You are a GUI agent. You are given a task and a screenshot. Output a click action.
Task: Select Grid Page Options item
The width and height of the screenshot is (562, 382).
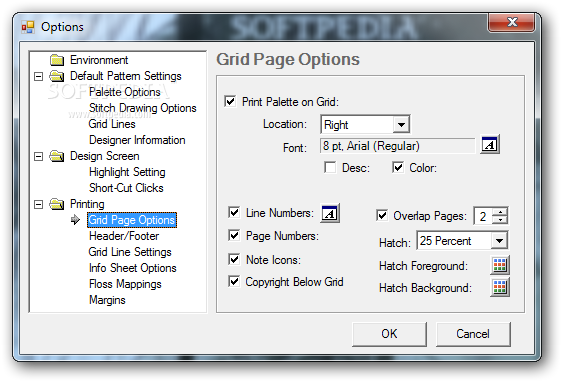point(132,220)
